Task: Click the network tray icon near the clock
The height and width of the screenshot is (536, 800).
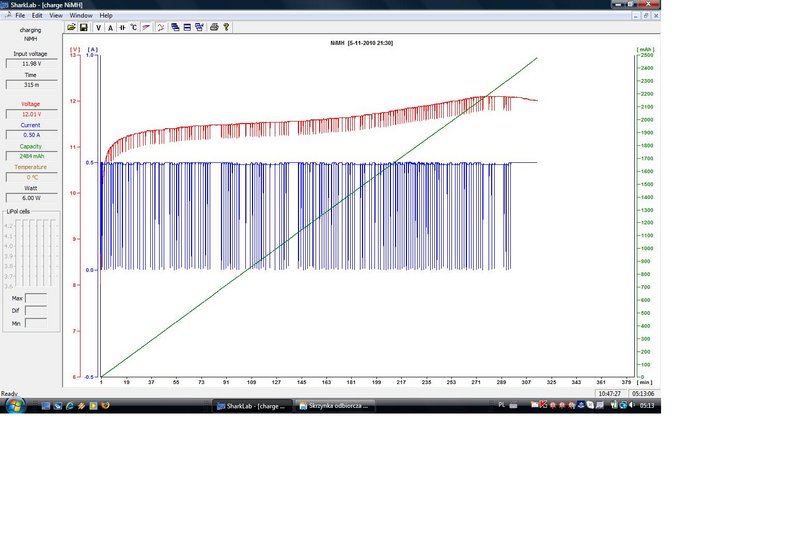Action: (x=623, y=405)
